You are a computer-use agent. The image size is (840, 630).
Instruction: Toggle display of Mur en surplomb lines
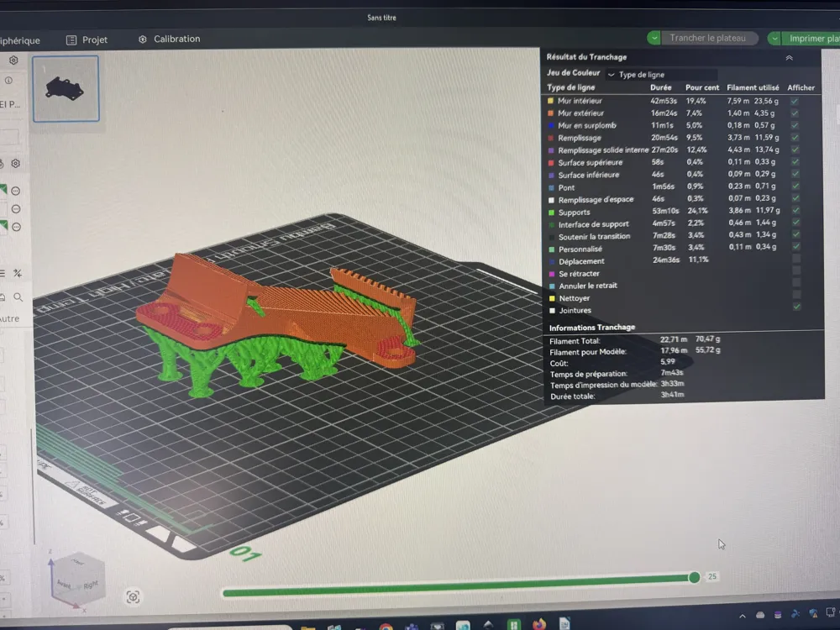pos(795,125)
